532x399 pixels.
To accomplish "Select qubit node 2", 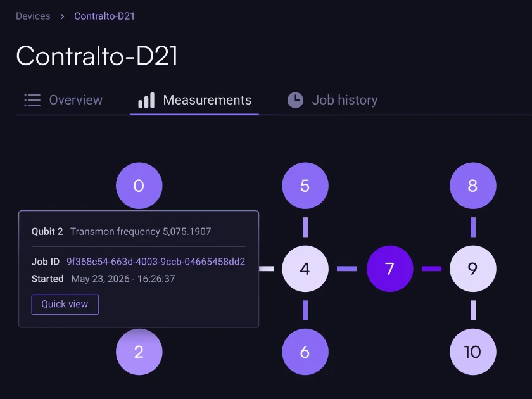I will (139, 352).
